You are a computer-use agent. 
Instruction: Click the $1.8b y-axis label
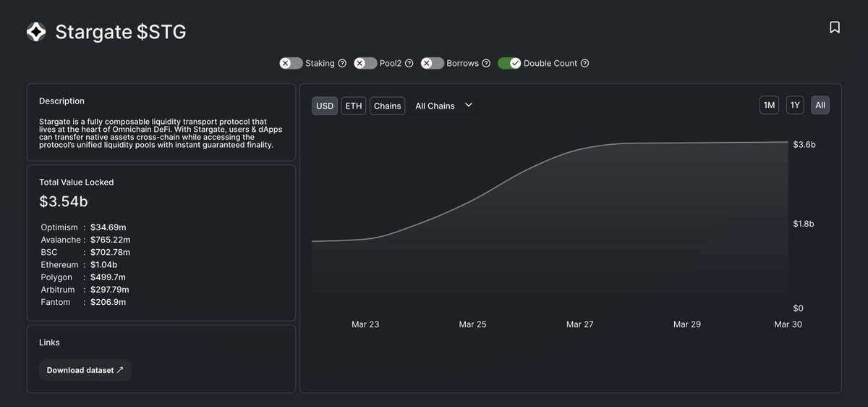(804, 224)
